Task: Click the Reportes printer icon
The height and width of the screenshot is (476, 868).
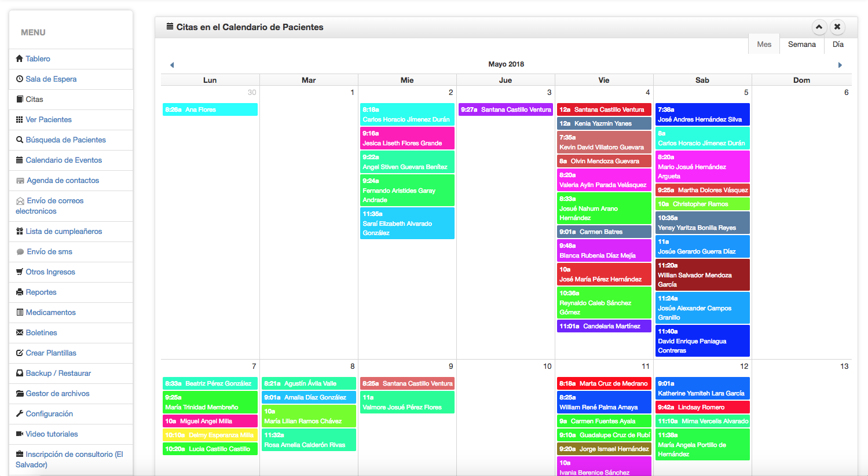Action: click(20, 292)
